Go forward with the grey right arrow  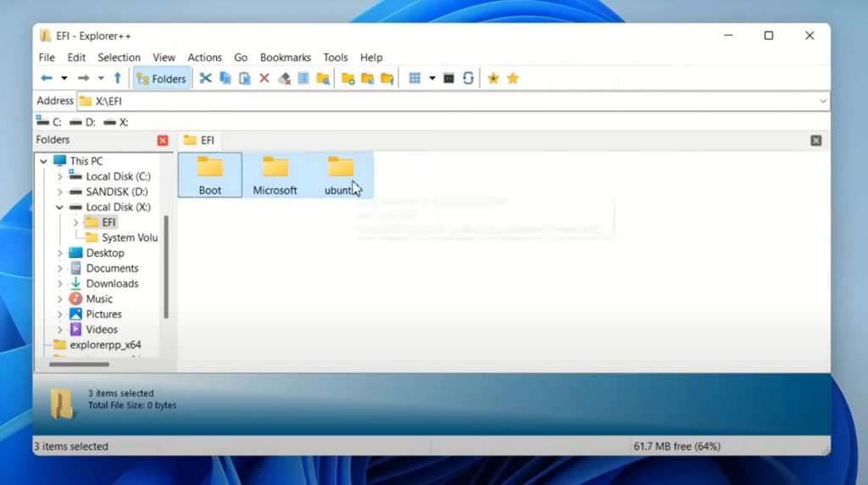pyautogui.click(x=83, y=79)
